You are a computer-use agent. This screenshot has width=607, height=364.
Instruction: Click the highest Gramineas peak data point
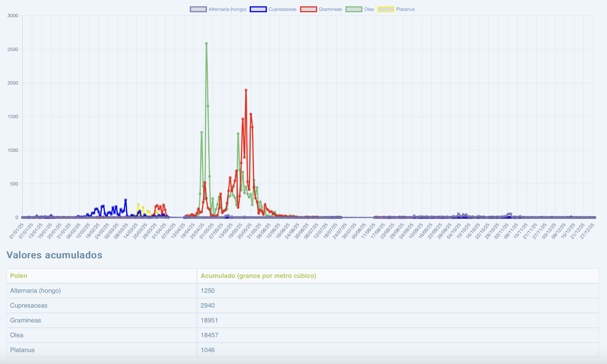coord(246,90)
